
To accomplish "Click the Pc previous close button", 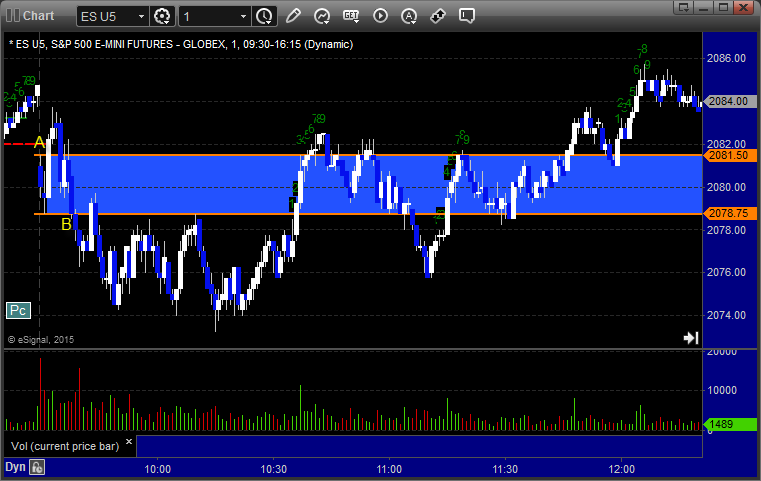I will (18, 310).
